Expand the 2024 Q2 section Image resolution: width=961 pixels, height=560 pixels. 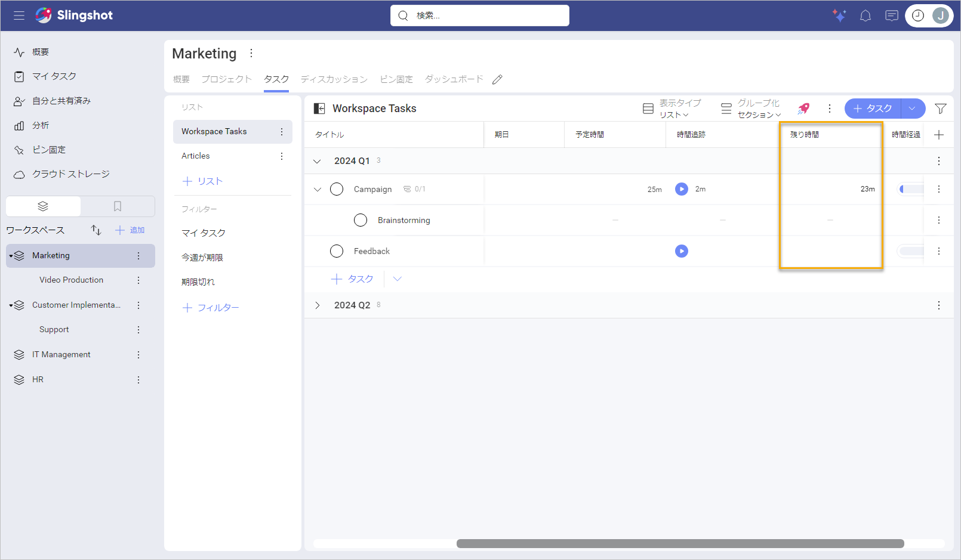tap(317, 305)
